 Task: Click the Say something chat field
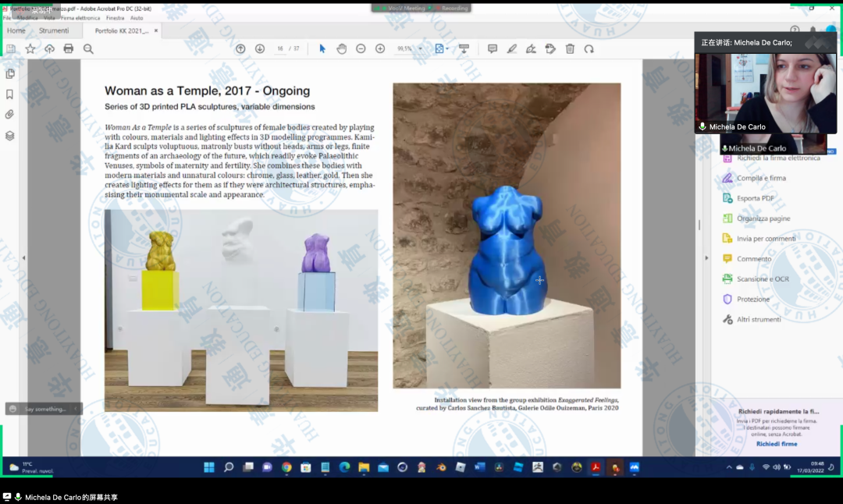[x=45, y=409]
